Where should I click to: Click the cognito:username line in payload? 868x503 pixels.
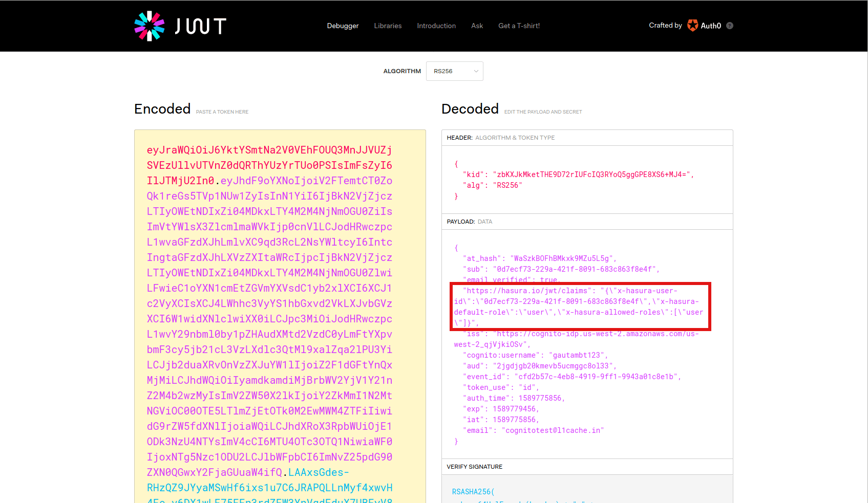coord(535,355)
